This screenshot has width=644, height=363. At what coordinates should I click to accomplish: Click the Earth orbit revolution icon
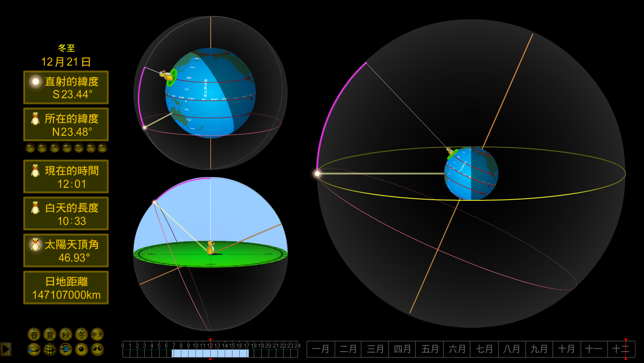[x=34, y=349]
